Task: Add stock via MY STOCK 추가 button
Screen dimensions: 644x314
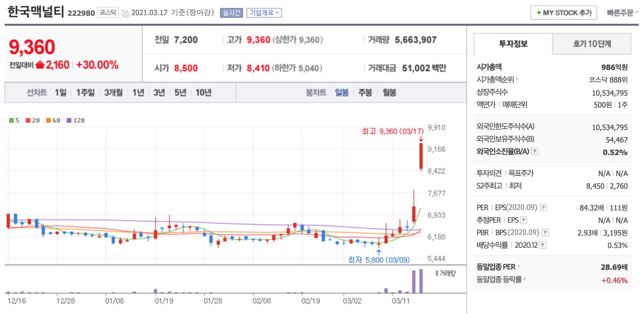Action: pyautogui.click(x=563, y=13)
